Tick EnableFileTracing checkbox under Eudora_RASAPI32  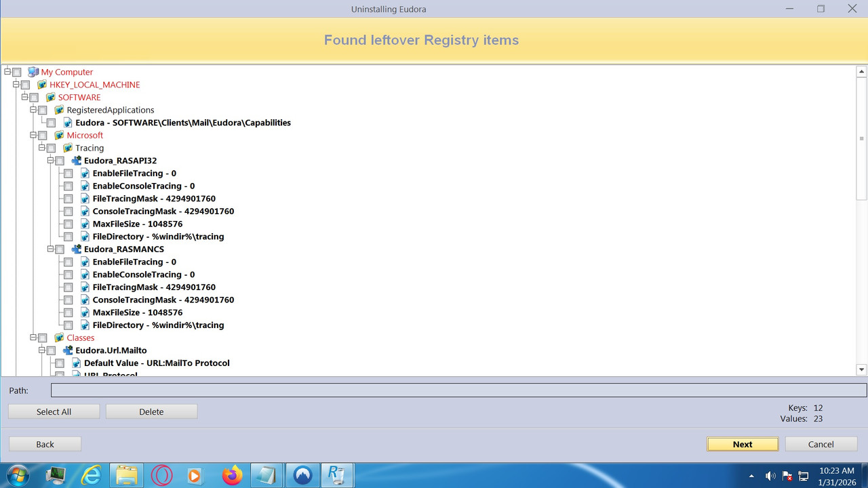click(x=68, y=173)
